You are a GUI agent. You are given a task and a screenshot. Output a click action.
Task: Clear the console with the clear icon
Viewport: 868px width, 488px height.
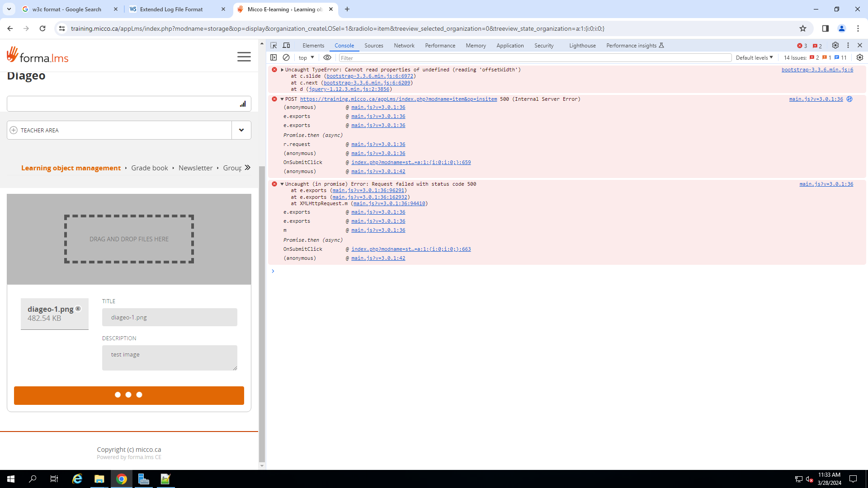286,57
